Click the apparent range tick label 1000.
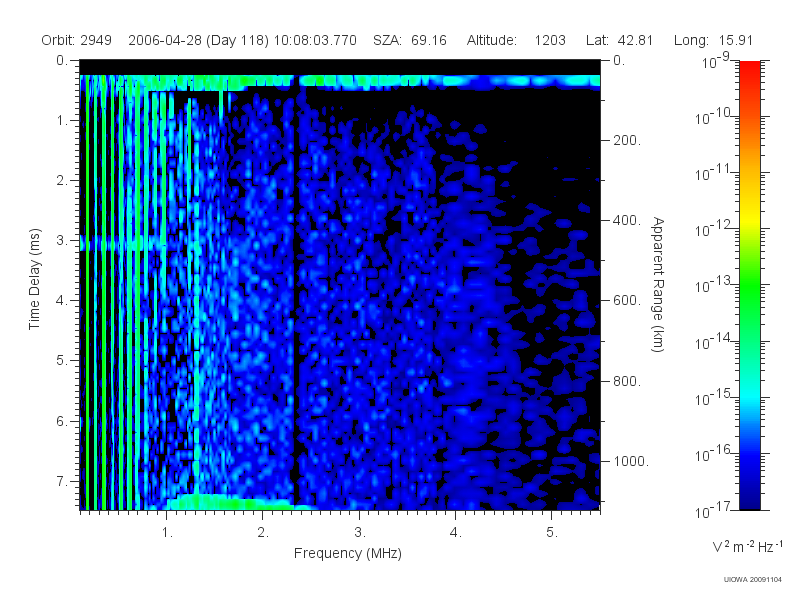This screenshot has width=800, height=600. pos(631,461)
